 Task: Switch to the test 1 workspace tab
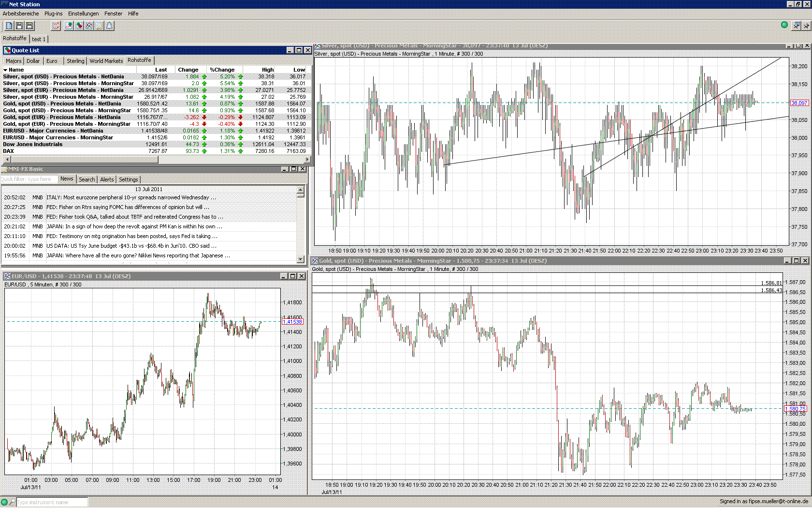coord(39,39)
